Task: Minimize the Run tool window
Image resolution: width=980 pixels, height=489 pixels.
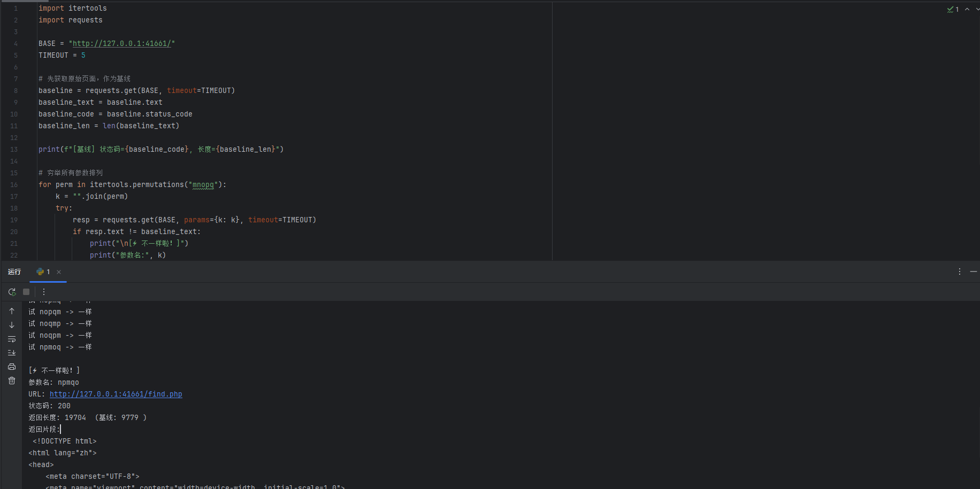Action: tap(973, 271)
